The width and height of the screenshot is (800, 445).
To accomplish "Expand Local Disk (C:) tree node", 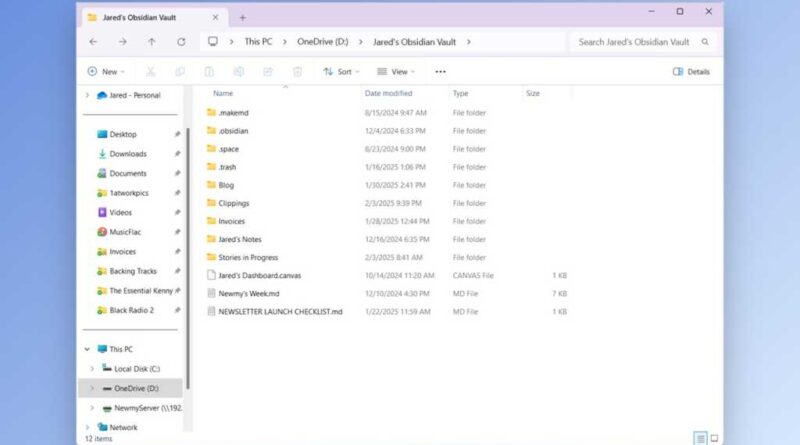I will click(92, 369).
